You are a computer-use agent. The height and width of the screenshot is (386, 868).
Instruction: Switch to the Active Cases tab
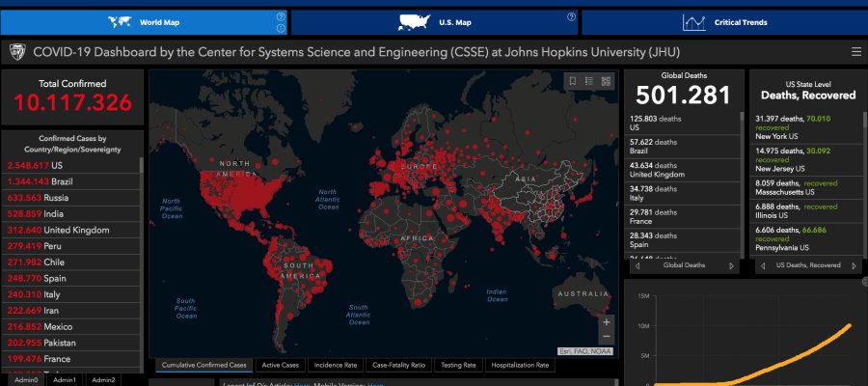(x=282, y=366)
